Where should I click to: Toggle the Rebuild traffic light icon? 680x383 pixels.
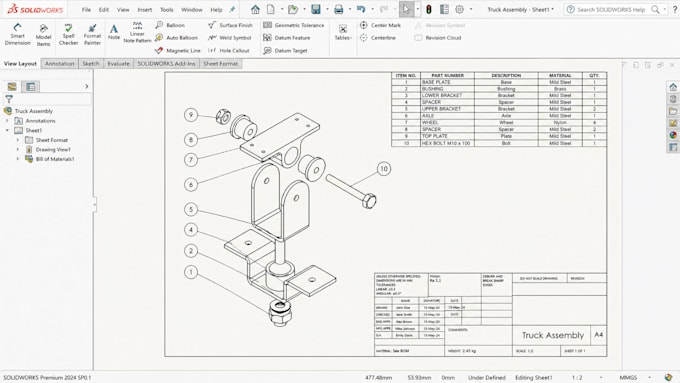coord(428,9)
